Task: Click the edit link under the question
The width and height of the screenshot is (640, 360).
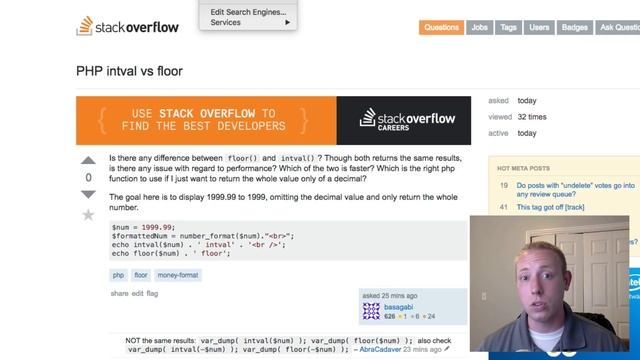Action: [x=138, y=293]
